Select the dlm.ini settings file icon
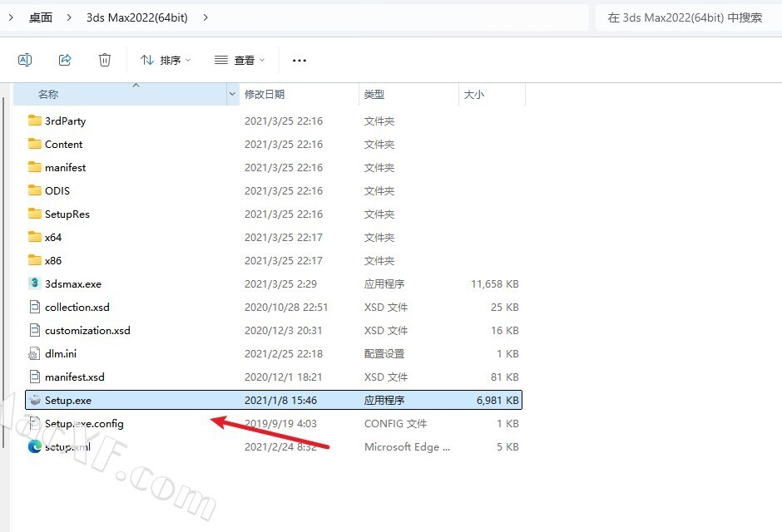The width and height of the screenshot is (782, 532). tap(34, 353)
